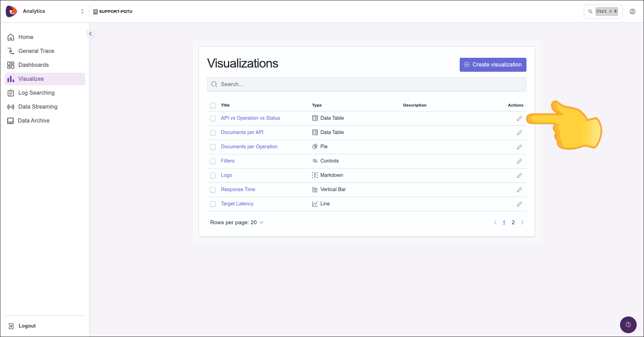Edit API vs Operation vs Status via pencil icon
Image resolution: width=644 pixels, height=337 pixels.
[x=519, y=118]
